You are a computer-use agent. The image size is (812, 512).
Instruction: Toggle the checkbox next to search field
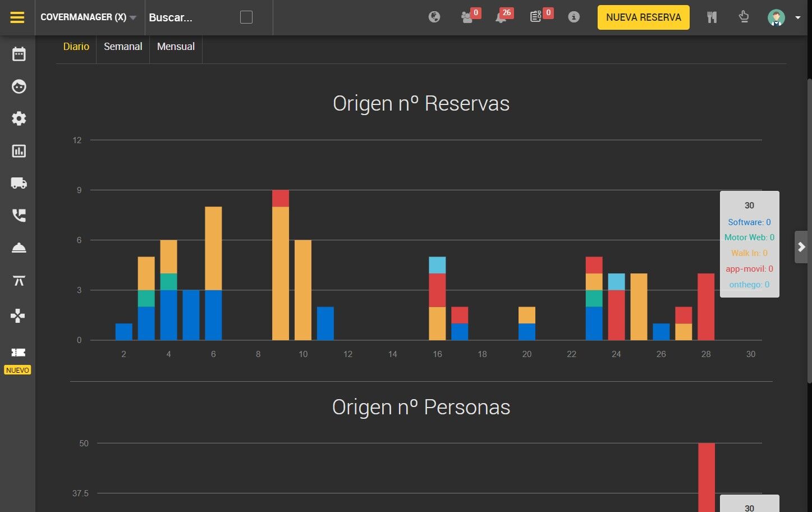pos(246,17)
